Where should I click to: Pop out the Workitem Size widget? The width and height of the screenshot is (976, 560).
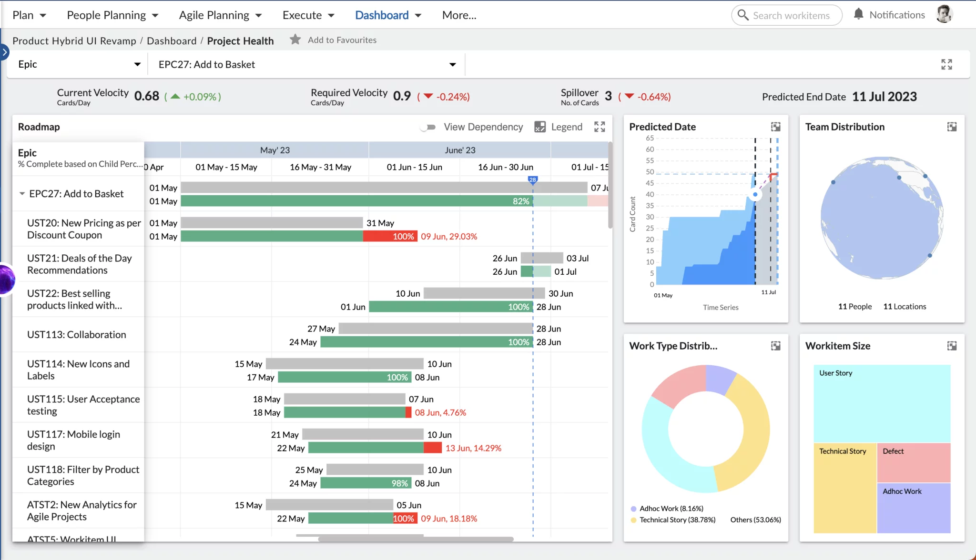click(952, 346)
